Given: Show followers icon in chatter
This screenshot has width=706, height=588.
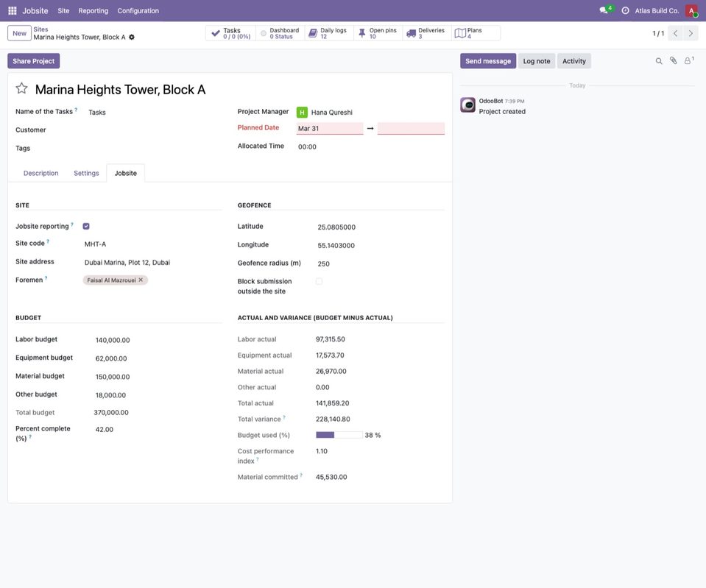Looking at the screenshot, I should 688,61.
